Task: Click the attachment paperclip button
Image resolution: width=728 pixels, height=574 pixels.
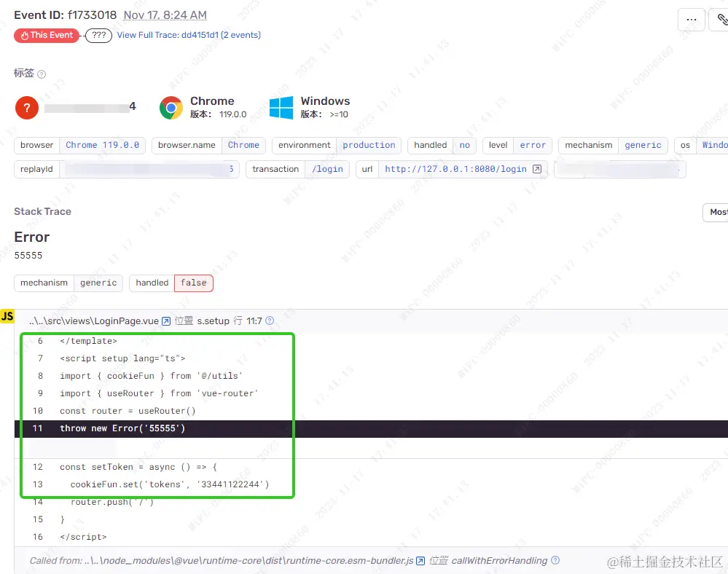Action: (721, 20)
